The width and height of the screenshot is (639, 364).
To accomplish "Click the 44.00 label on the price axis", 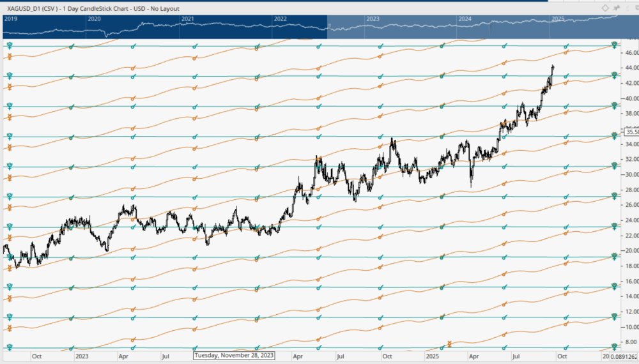I will 630,68.
